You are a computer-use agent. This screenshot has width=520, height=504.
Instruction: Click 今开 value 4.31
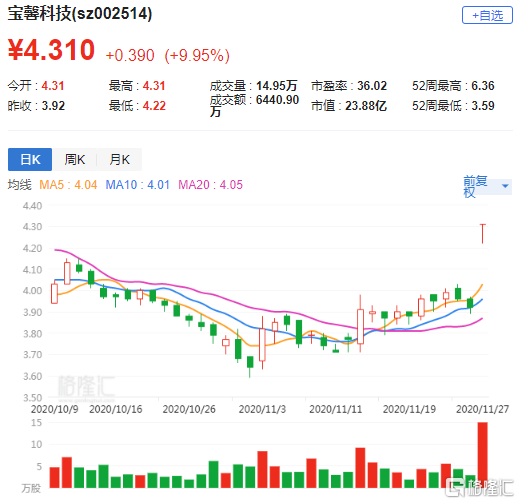pyautogui.click(x=53, y=86)
